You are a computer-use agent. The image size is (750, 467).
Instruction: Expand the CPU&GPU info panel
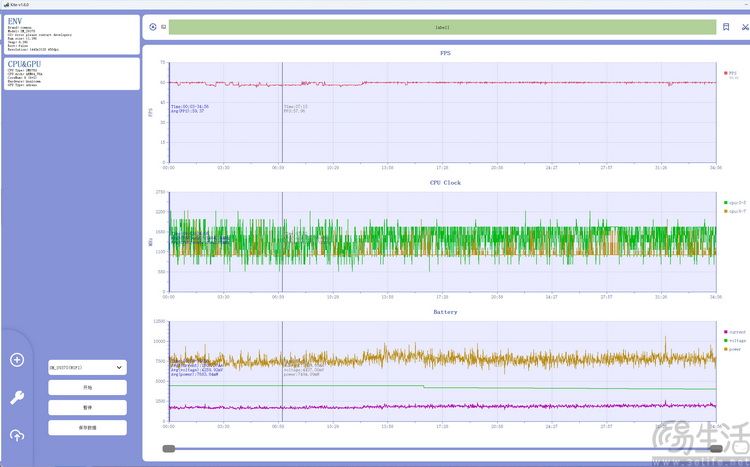pyautogui.click(x=72, y=74)
